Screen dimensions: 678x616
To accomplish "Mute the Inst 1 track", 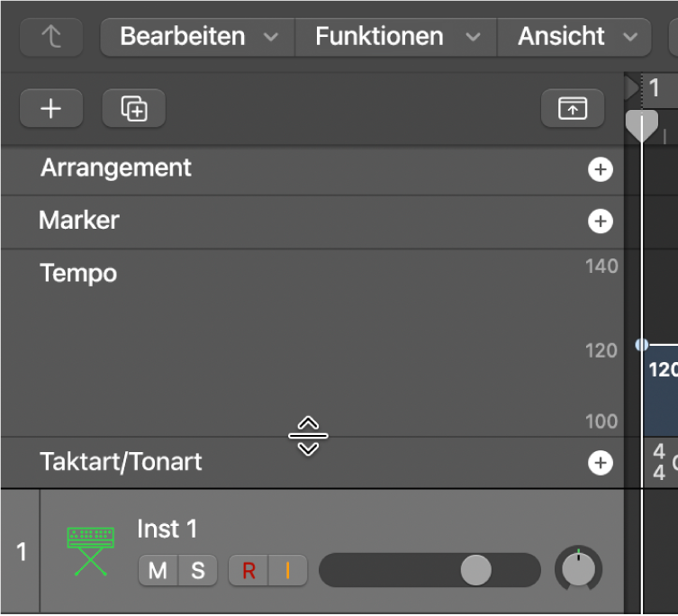I will pos(158,570).
